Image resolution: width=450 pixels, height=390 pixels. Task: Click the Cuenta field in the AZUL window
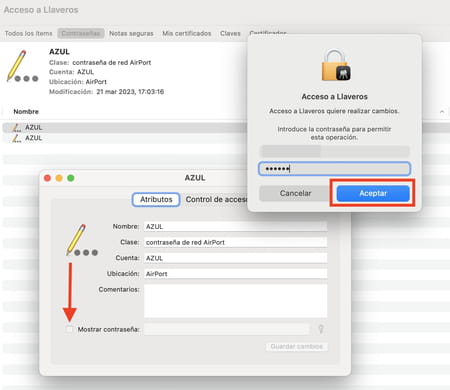click(x=235, y=258)
